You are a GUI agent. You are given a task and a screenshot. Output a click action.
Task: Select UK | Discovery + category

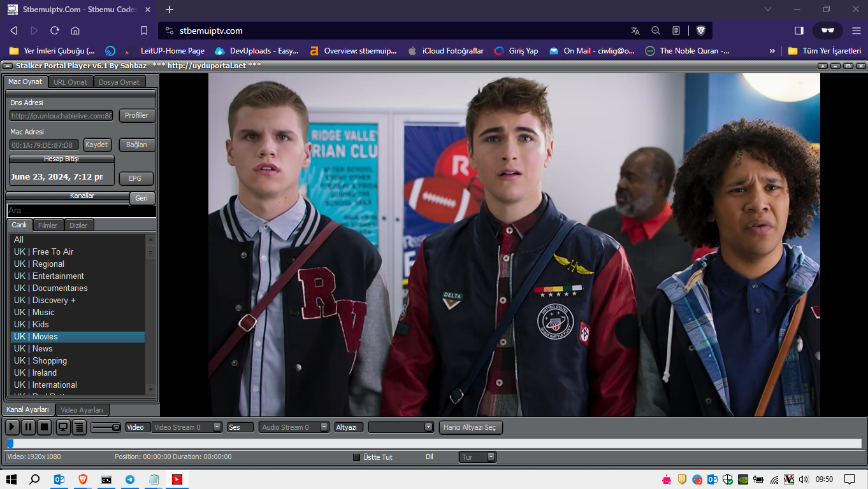(78, 300)
